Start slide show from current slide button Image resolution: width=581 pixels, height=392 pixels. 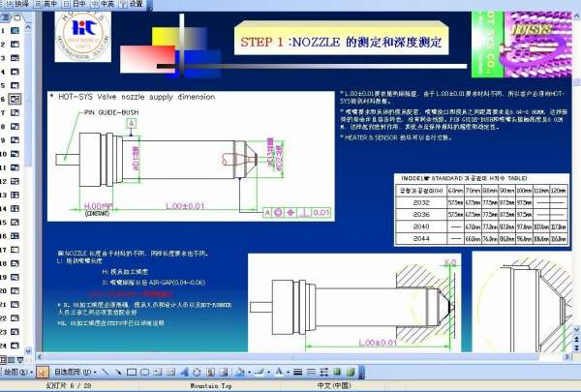pyautogui.click(x=20, y=360)
